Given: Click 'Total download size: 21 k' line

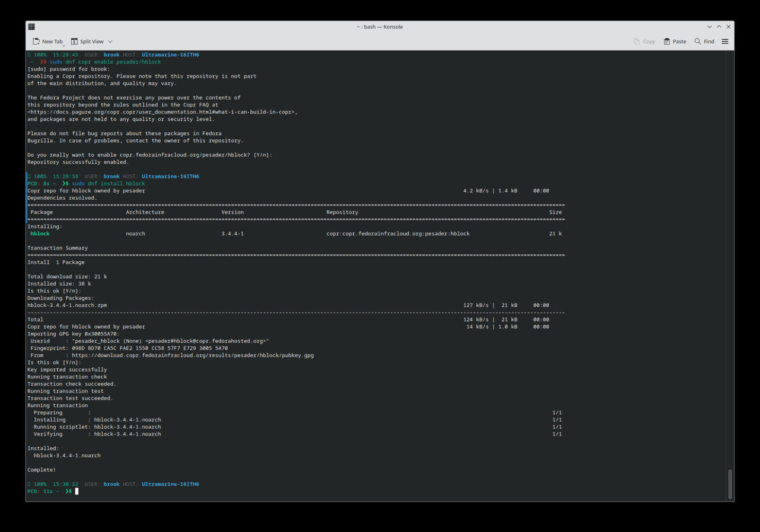Looking at the screenshot, I should pyautogui.click(x=67, y=276).
